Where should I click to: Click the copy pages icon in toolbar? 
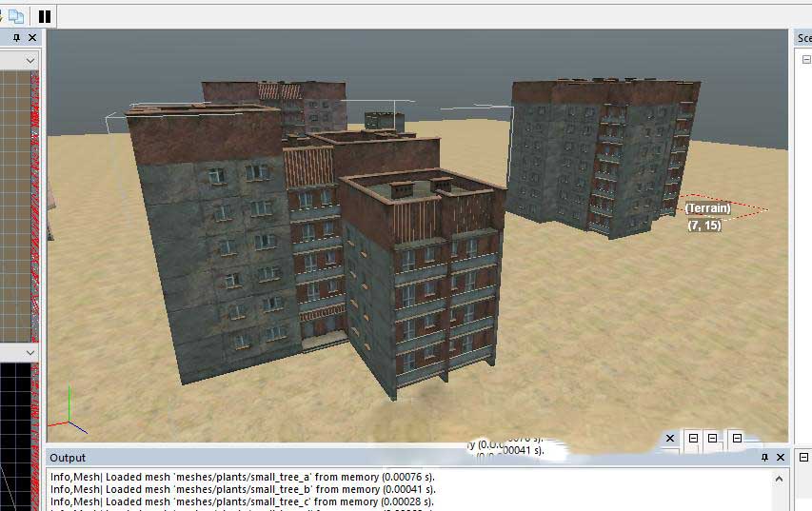pos(16,15)
